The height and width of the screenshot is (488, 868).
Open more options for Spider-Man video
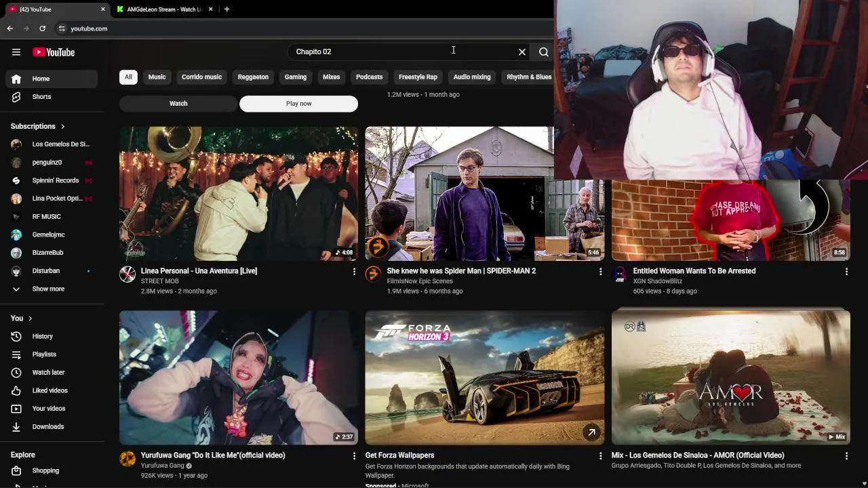(x=600, y=271)
